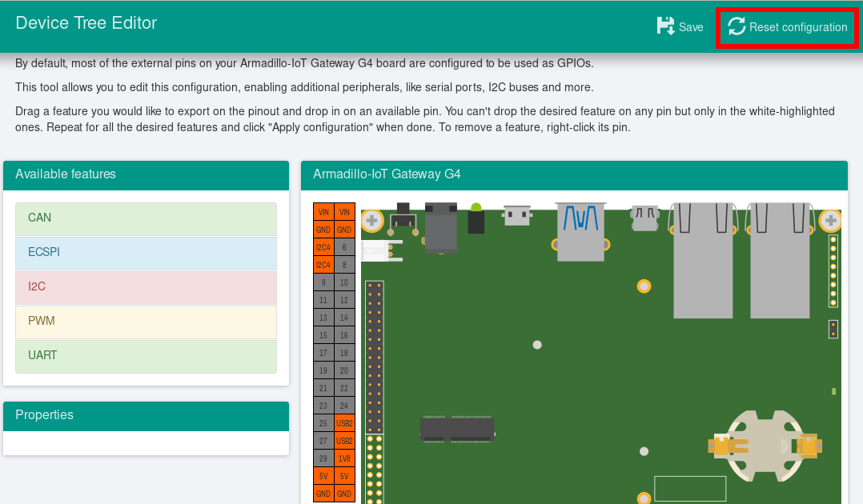Choose pin 16 on the pinout
The height and width of the screenshot is (504, 863).
coord(344,335)
